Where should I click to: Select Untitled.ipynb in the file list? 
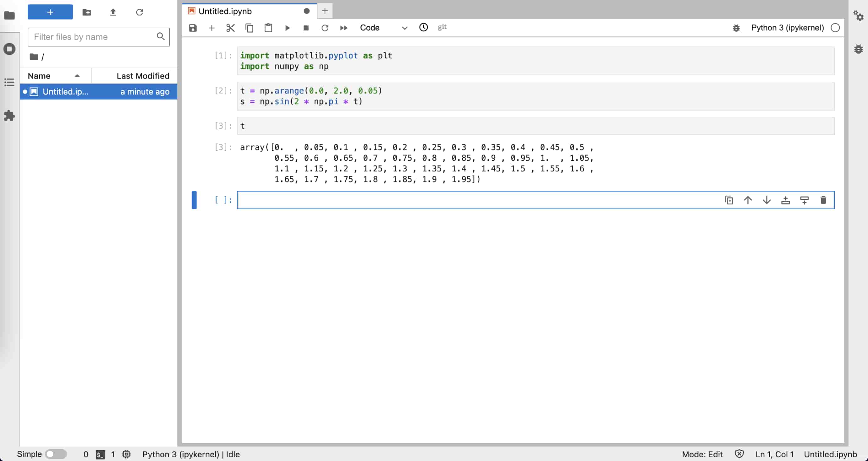pyautogui.click(x=98, y=92)
